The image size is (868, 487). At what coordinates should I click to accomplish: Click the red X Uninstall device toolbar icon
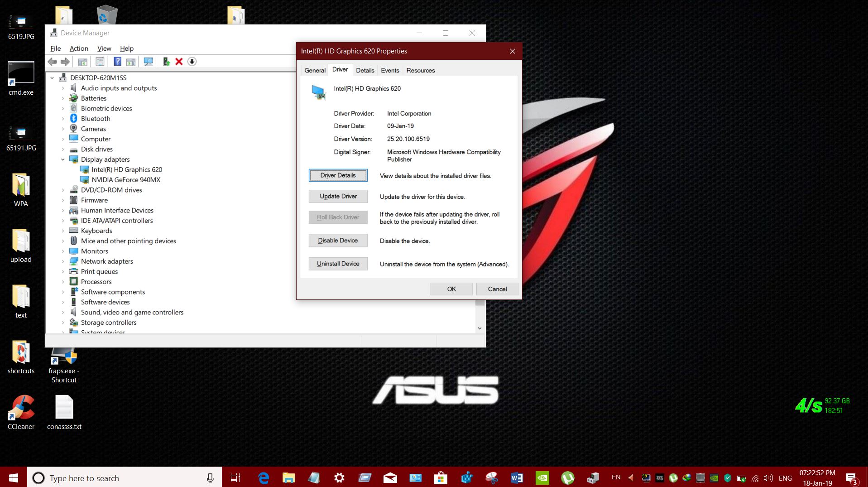[x=179, y=62]
